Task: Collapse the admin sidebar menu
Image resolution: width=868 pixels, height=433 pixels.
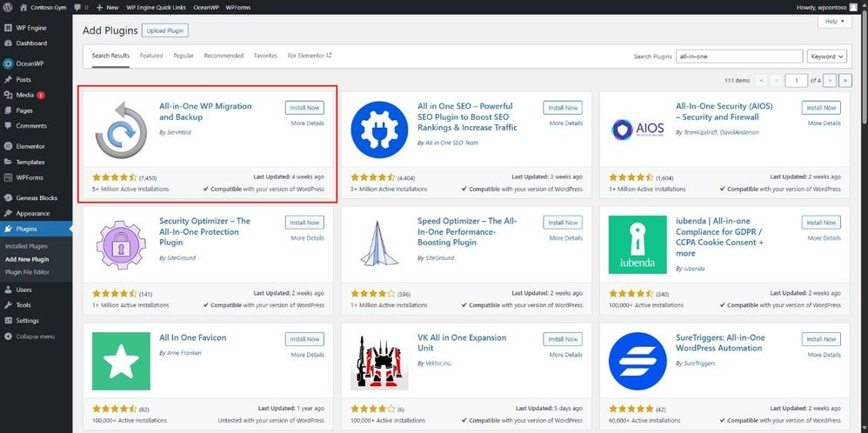Action: click(x=36, y=336)
